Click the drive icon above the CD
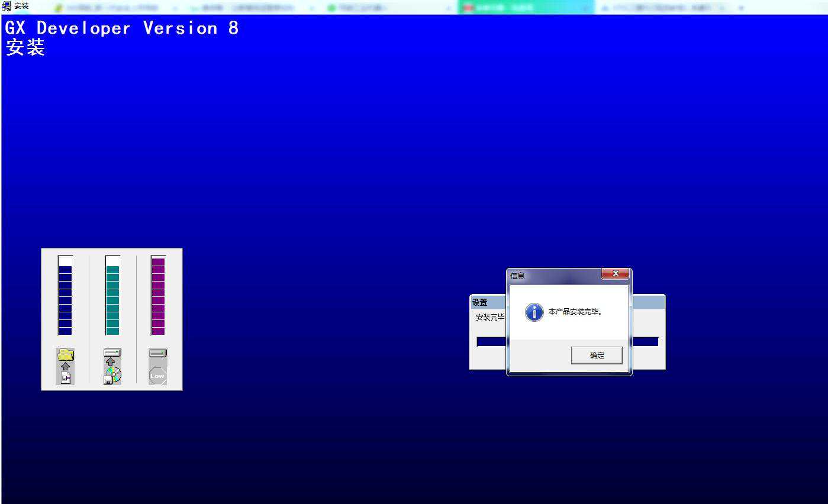 [112, 353]
